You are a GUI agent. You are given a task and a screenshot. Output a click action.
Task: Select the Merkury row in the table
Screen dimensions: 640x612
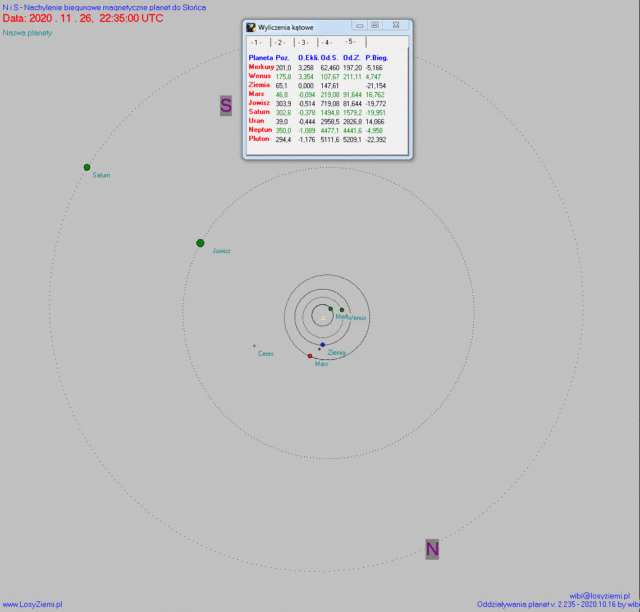[x=261, y=67]
